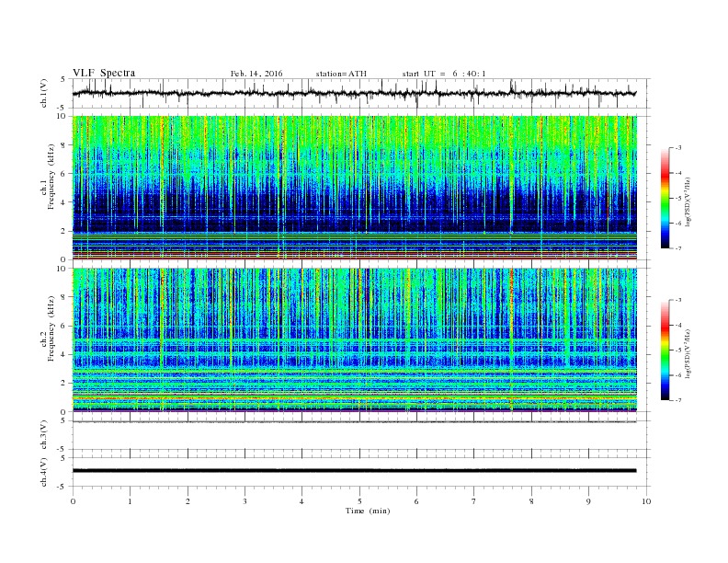
Task: Click the "10" frequency tick of ch.1 spectrogram
Action: pos(62,116)
